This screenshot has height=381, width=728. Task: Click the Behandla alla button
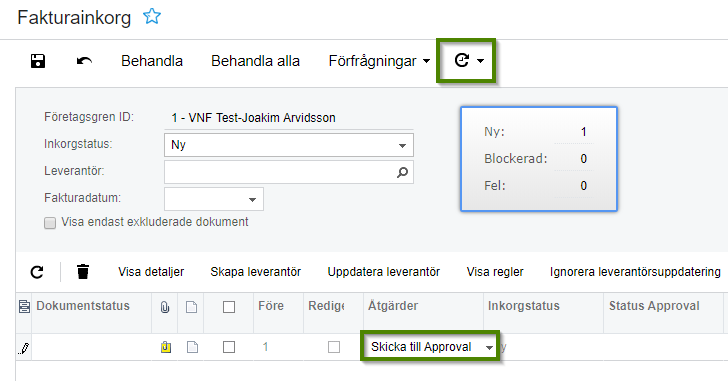tap(255, 61)
